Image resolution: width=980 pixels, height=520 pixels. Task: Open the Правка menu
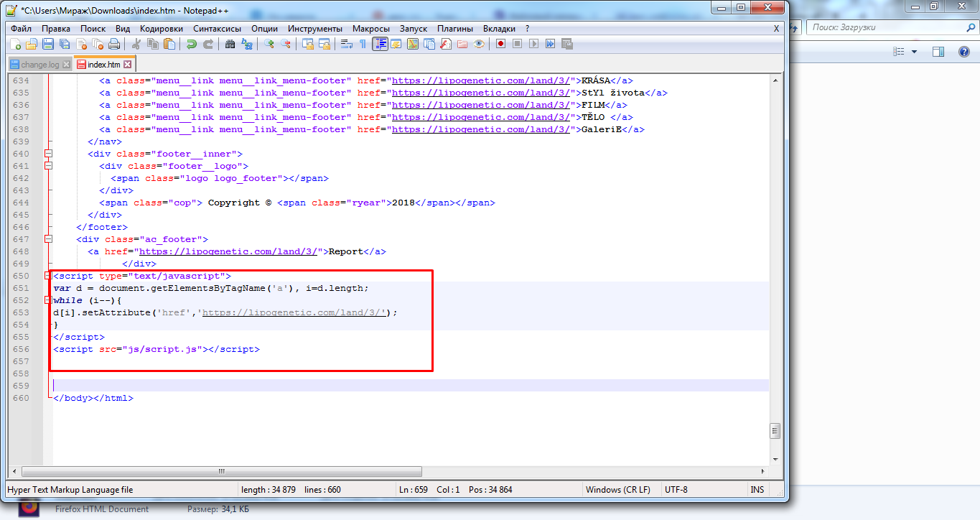pos(55,29)
